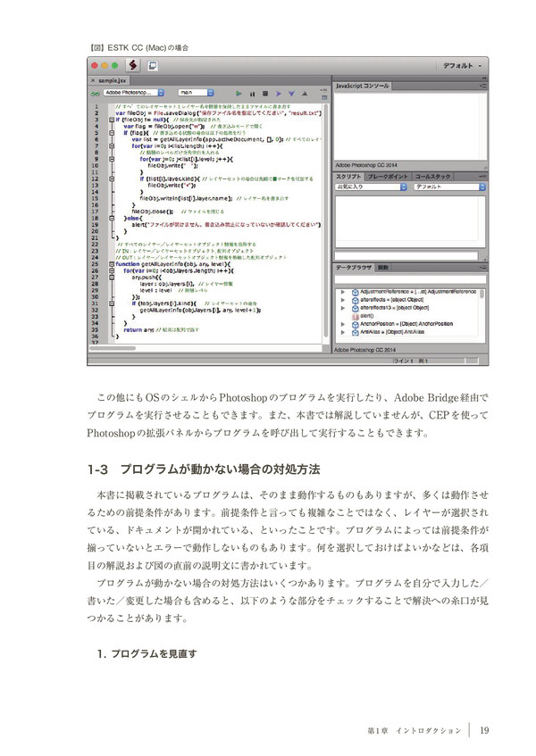Stop the running script

click(x=264, y=93)
